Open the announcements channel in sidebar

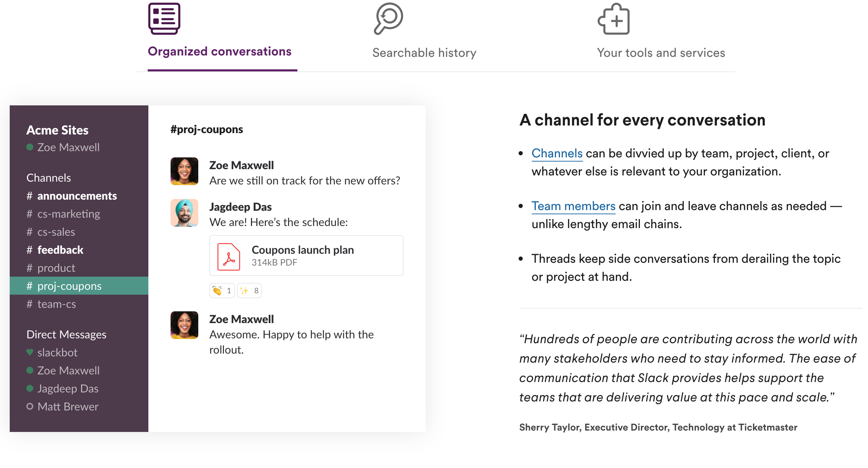(x=77, y=196)
